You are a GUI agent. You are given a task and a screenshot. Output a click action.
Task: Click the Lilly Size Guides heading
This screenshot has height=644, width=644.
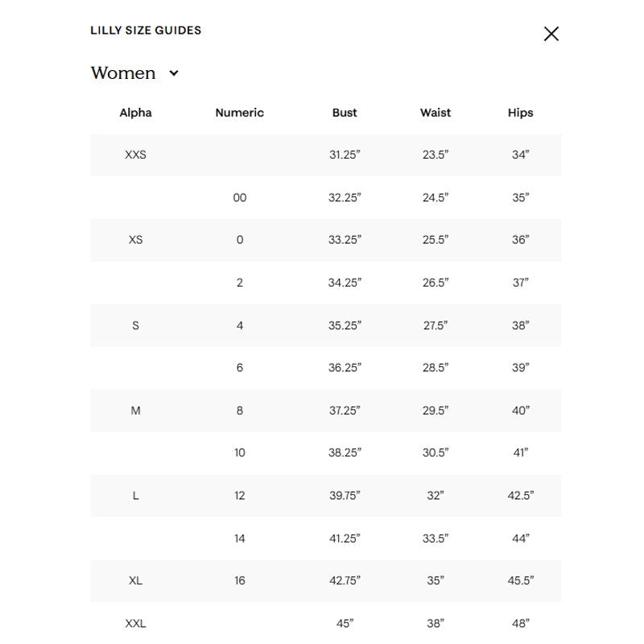146,31
